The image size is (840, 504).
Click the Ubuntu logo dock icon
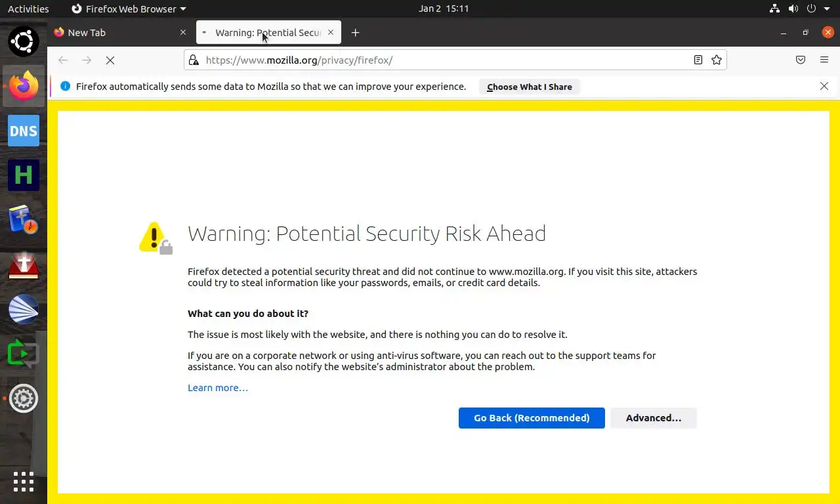click(24, 41)
